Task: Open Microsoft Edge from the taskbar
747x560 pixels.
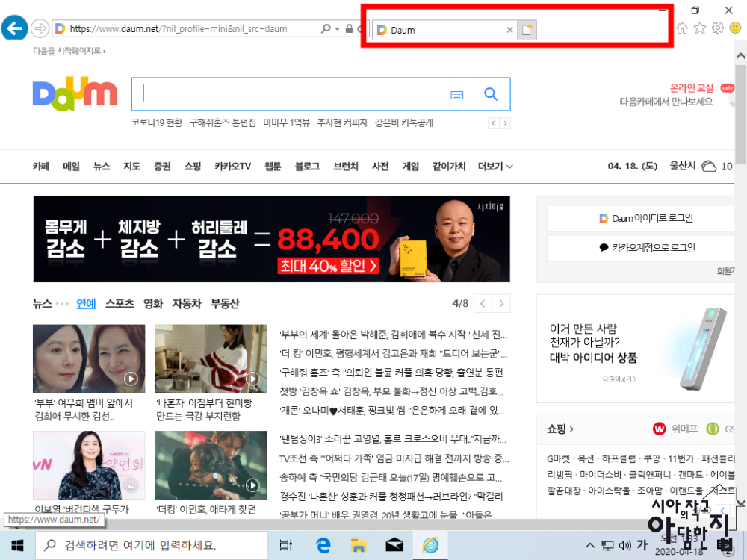Action: [x=323, y=545]
